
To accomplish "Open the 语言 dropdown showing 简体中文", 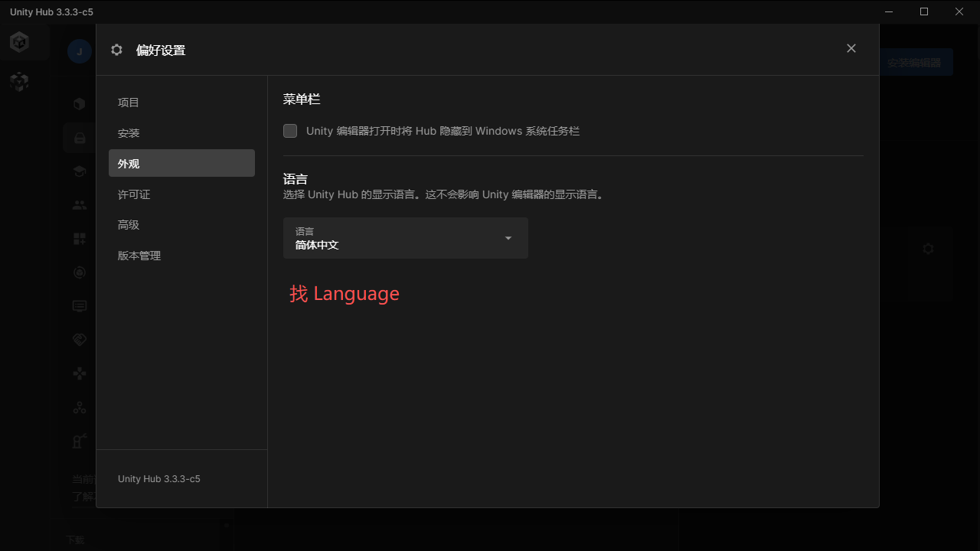I will click(x=405, y=238).
